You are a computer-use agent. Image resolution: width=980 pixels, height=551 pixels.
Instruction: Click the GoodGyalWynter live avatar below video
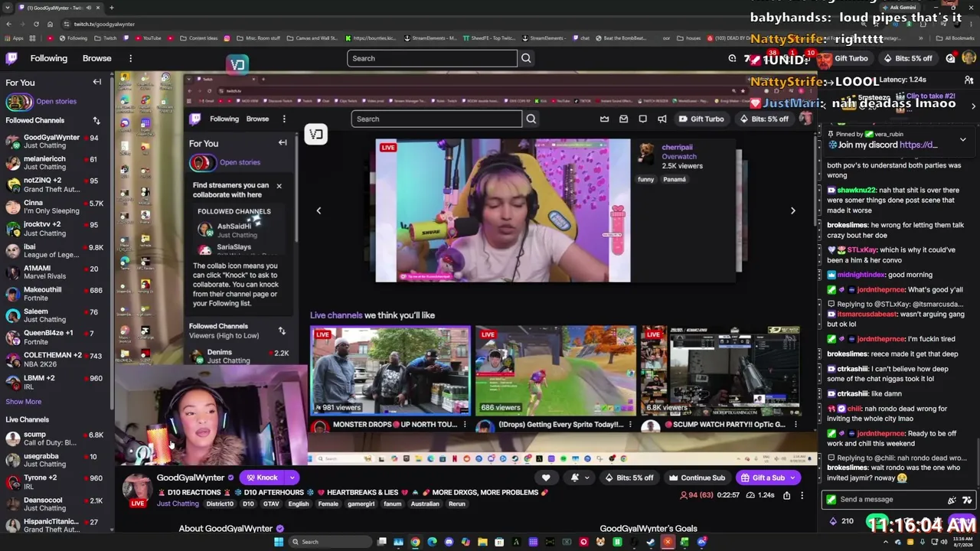coord(137,488)
